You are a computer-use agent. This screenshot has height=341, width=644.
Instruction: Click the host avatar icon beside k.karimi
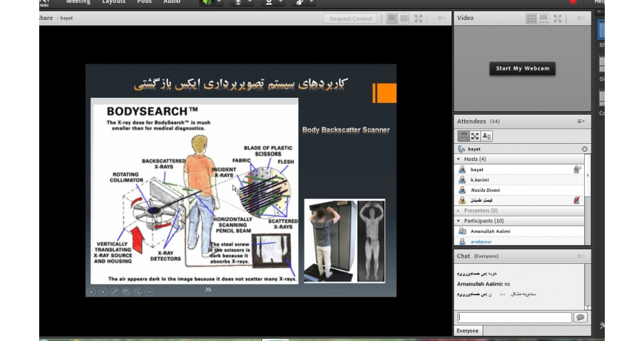(462, 179)
